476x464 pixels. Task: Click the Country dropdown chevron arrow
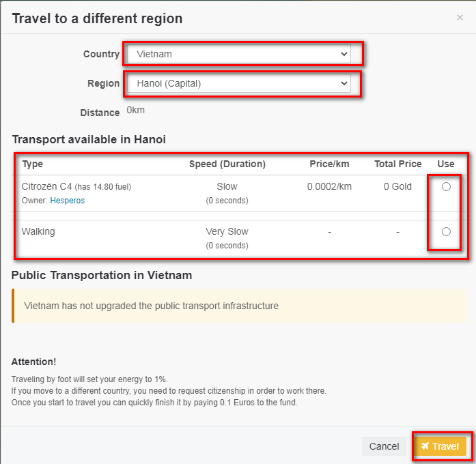(x=343, y=54)
